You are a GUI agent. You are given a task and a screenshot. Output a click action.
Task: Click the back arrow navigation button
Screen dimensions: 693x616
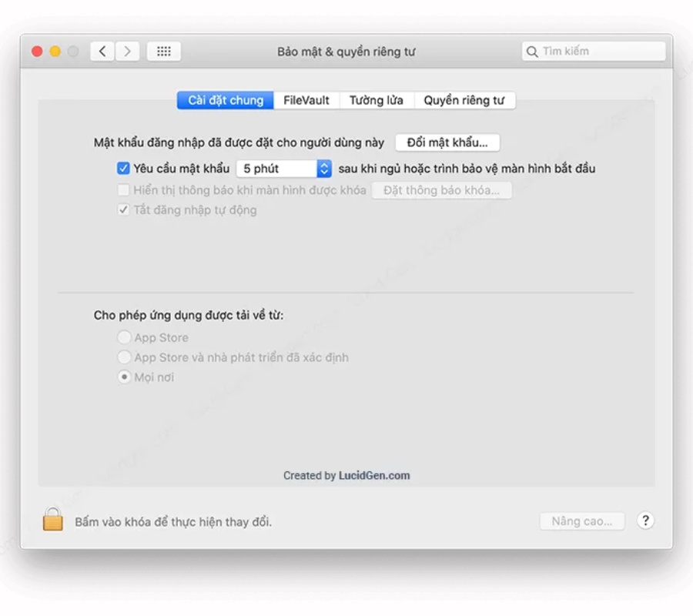(x=102, y=52)
